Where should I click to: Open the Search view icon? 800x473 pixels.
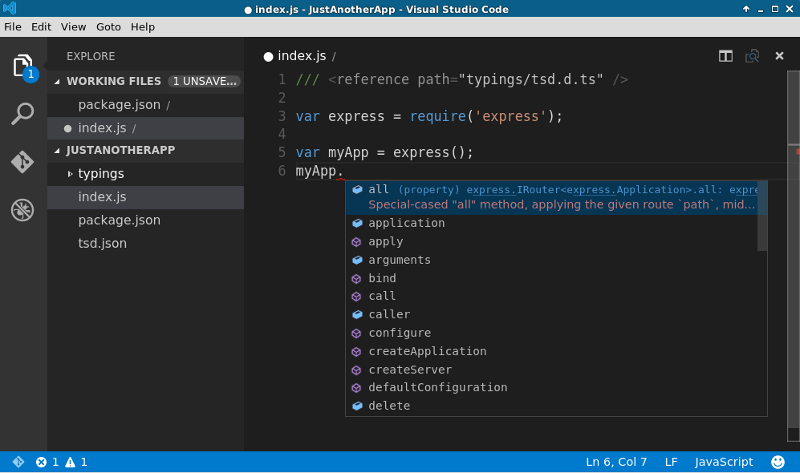(23, 114)
